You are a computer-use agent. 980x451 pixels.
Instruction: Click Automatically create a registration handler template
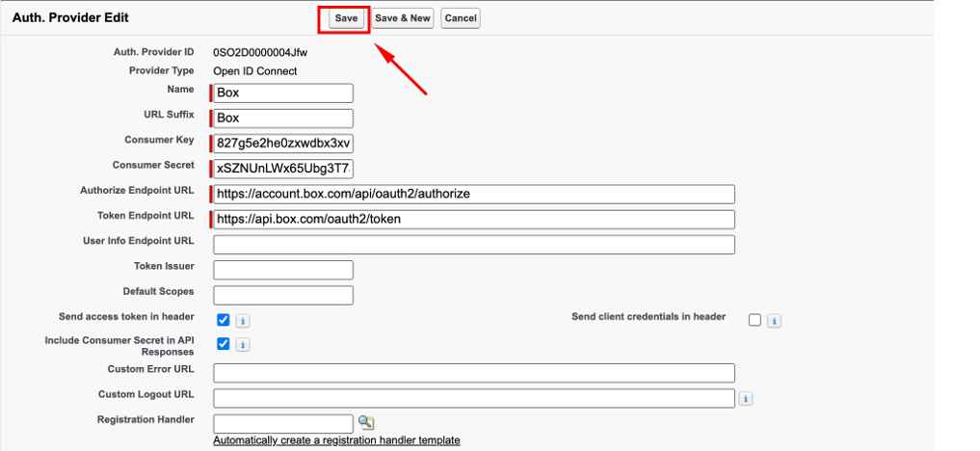coord(336,440)
